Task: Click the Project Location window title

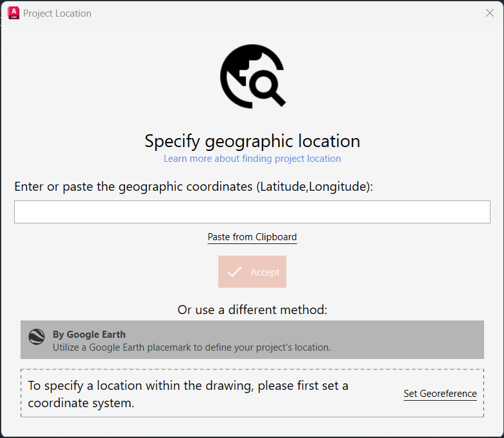Action: point(57,13)
